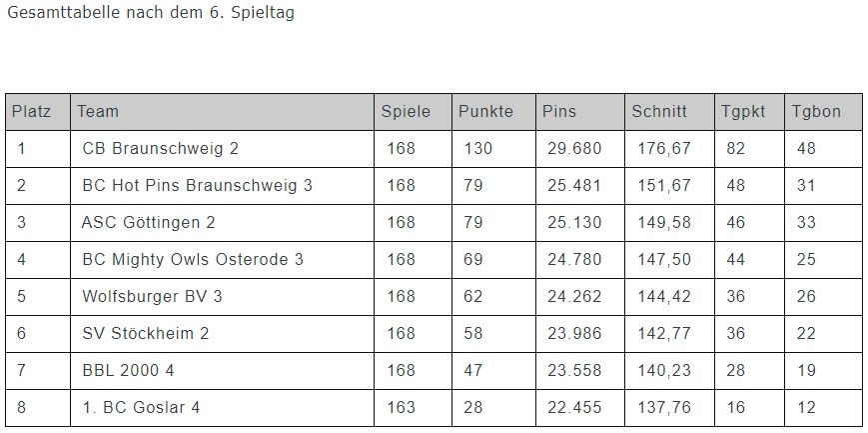The image size is (868, 433).
Task: Click the Tgpkt column header
Action: click(743, 112)
